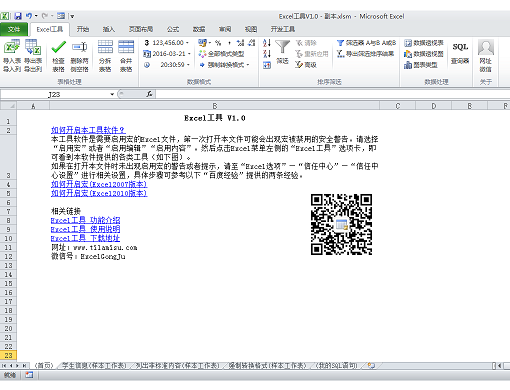Open the 如何开启宏(Excel2010版本) link
Image resolution: width=510 pixels, height=390 pixels.
[99, 193]
